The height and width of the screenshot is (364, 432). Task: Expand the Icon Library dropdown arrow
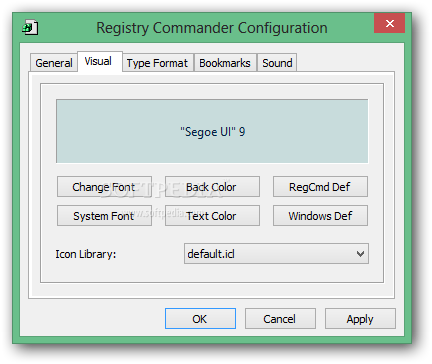click(360, 254)
